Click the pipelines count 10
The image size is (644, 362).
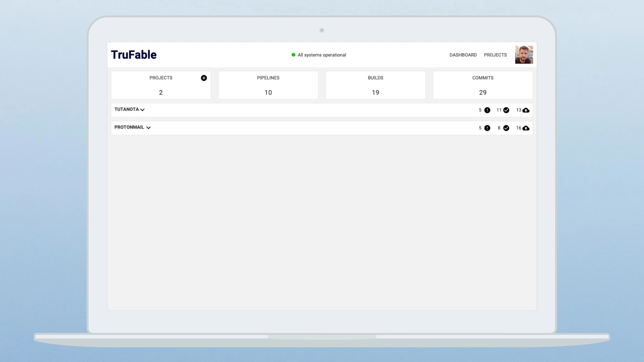(x=268, y=93)
